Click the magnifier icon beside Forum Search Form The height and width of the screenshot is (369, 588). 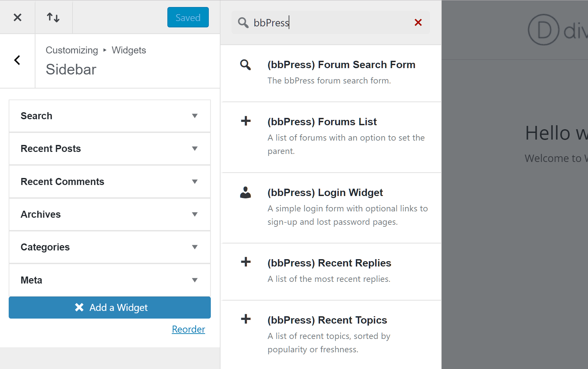(x=245, y=65)
